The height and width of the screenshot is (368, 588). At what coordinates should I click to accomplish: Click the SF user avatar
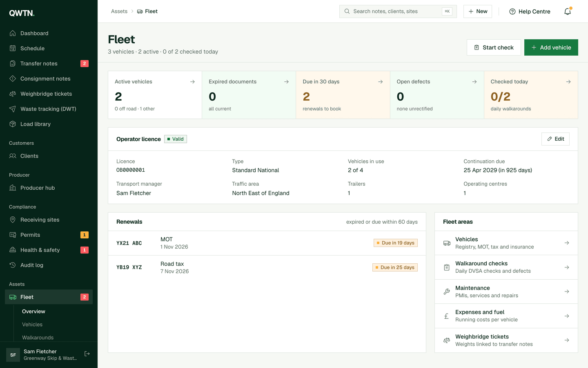coord(13,355)
